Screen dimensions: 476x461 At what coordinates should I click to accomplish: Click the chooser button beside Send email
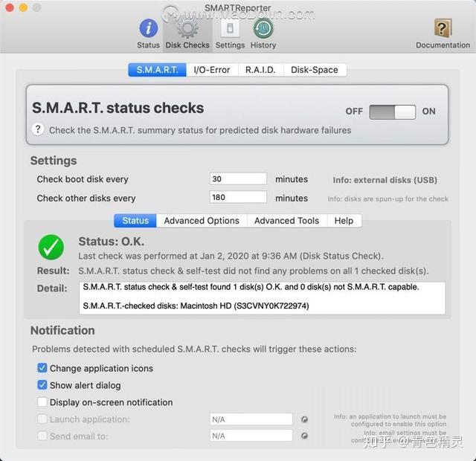304,436
